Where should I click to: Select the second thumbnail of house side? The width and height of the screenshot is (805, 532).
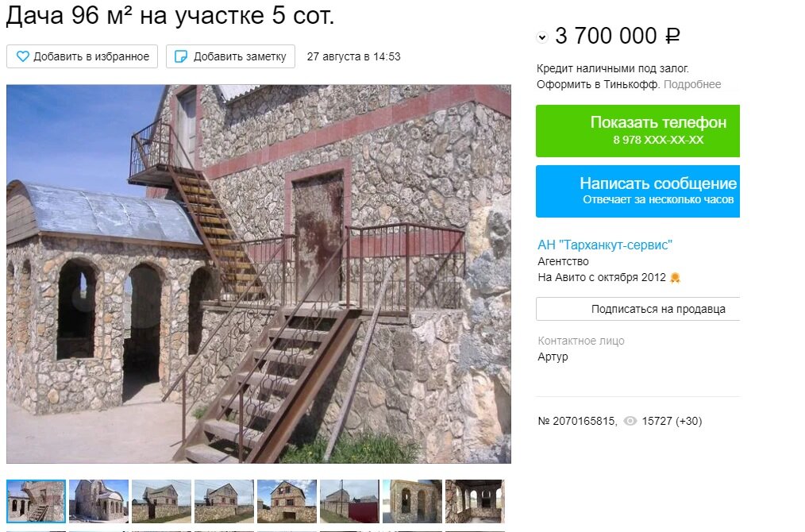[98, 501]
